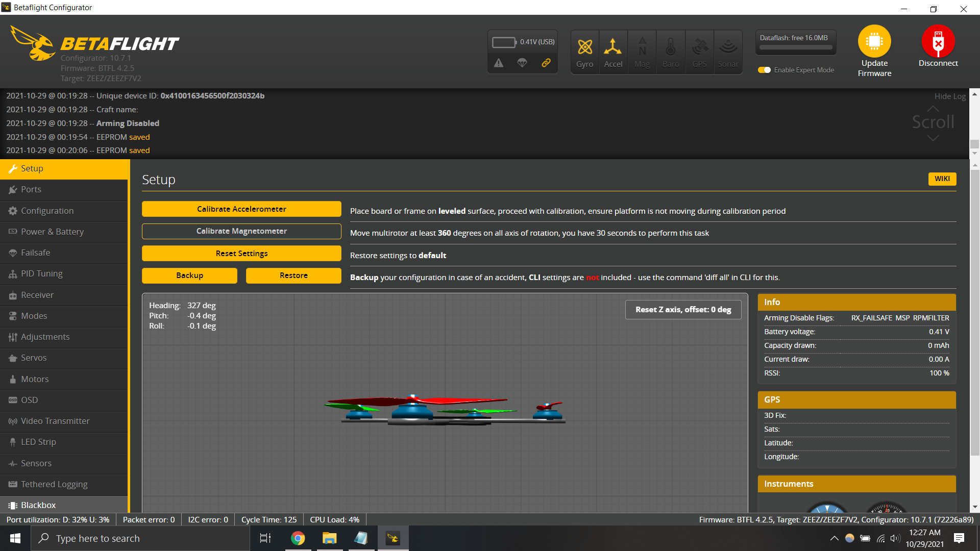The width and height of the screenshot is (980, 551).
Task: Enable Expert Mode
Action: (x=764, y=70)
